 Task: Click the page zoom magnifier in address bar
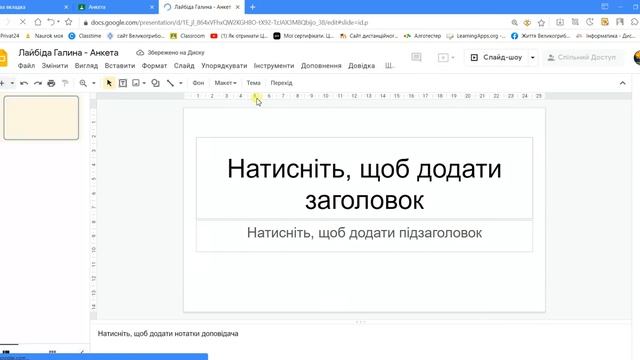tap(514, 22)
